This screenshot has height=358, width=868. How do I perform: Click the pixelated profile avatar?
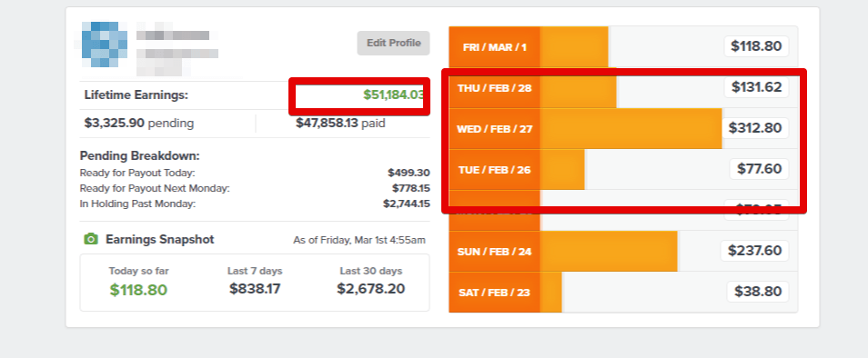pos(100,45)
